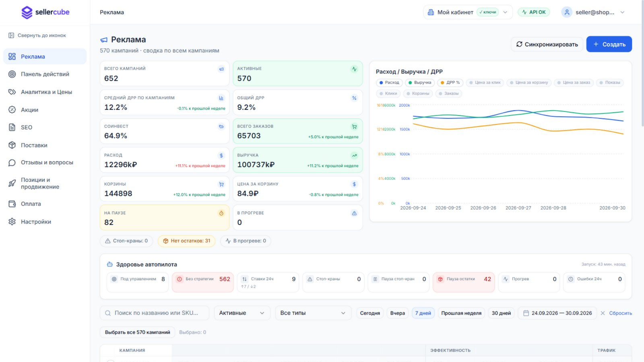Click the Синхронизировать button

(x=547, y=44)
